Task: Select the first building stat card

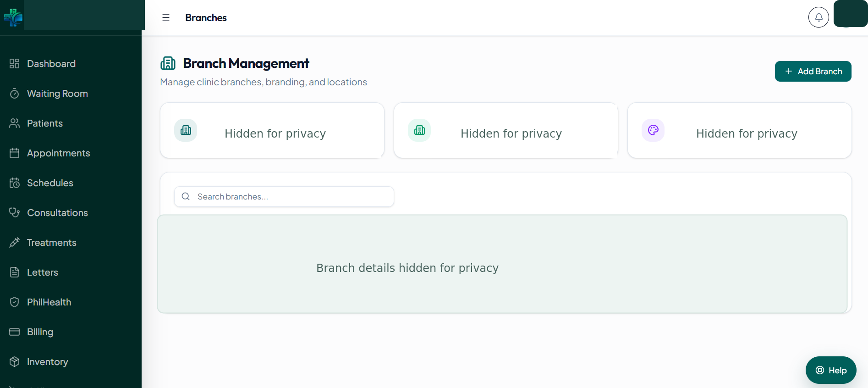Action: pos(272,131)
